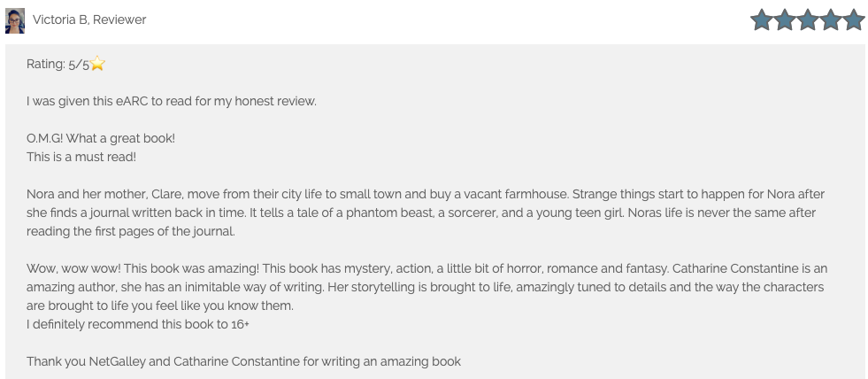The height and width of the screenshot is (379, 868).
Task: Select the second rating star
Action: [785, 19]
